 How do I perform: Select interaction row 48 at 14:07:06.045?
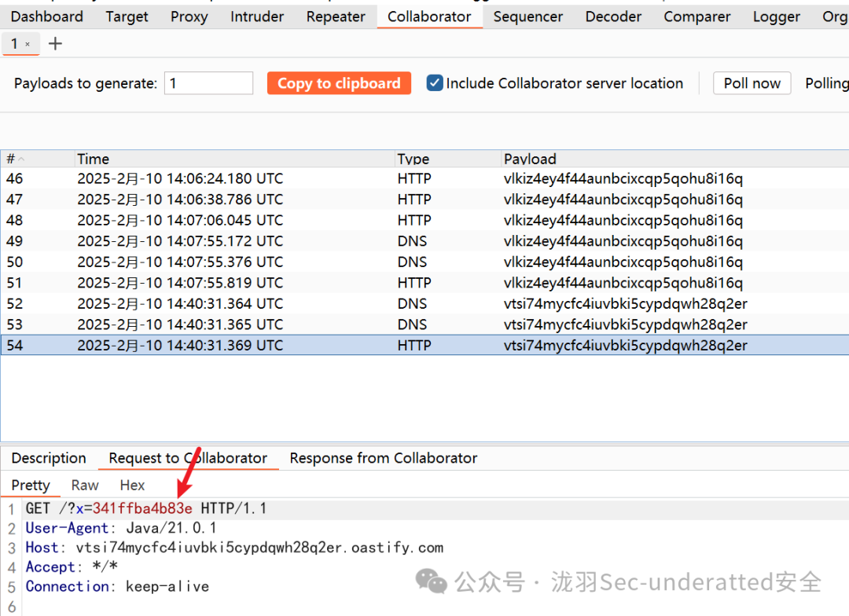point(424,220)
